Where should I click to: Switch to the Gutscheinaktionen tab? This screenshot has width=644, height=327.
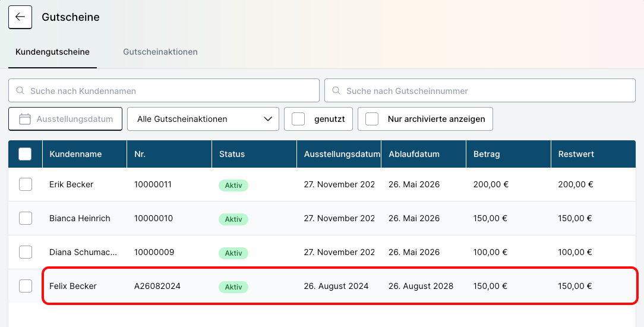160,52
